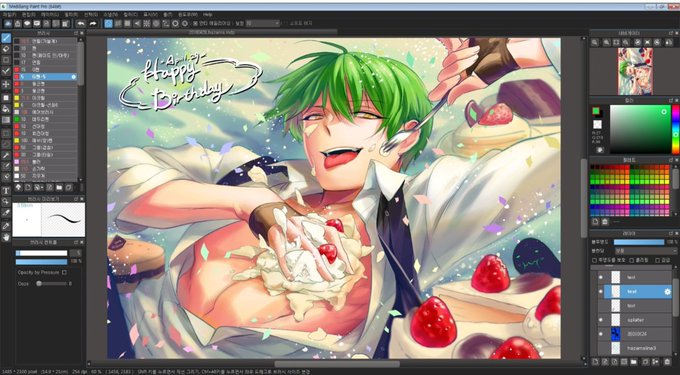The height and width of the screenshot is (375, 680).
Task: Select the Text tool
Action: point(6,190)
